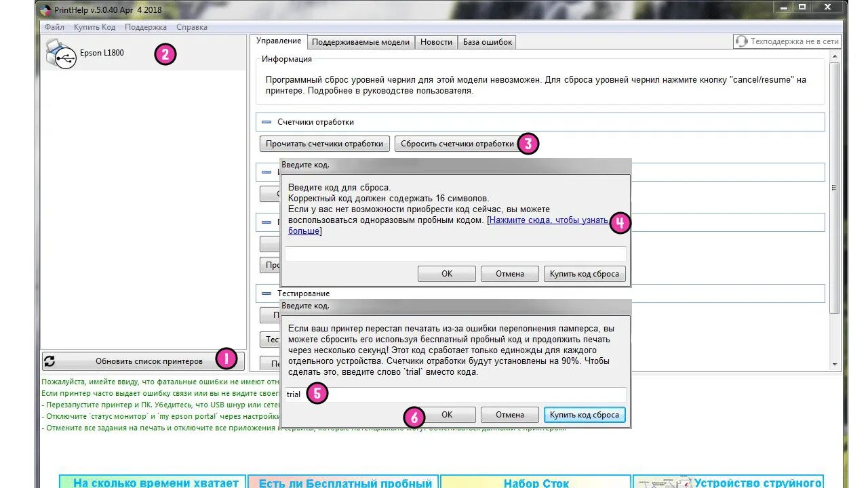
Task: Click the upper Введите код dialog title
Action: coord(305,165)
